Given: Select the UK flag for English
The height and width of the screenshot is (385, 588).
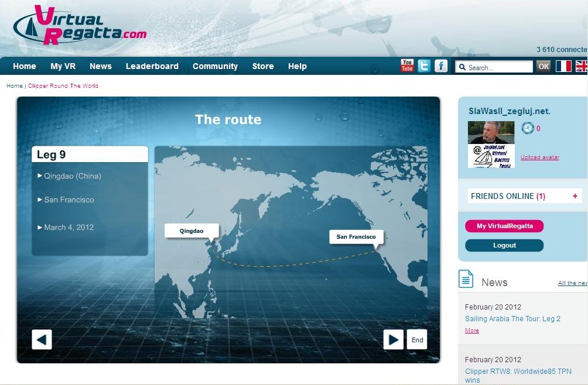Looking at the screenshot, I should (x=582, y=66).
